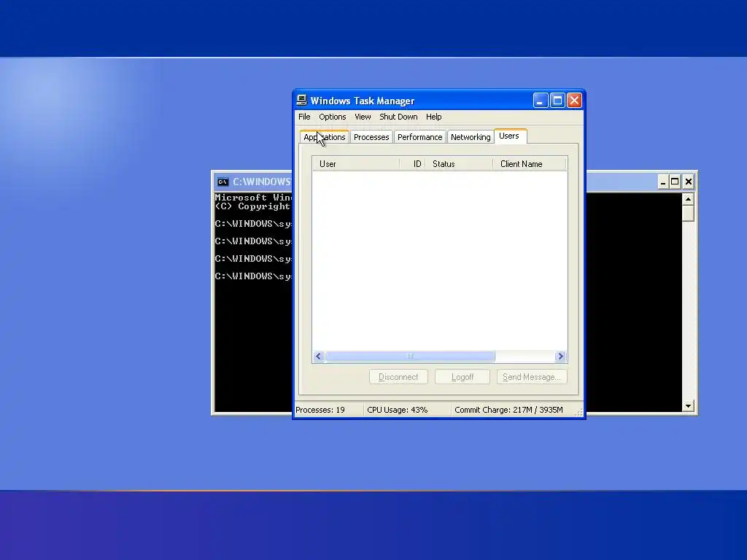Click the '(C) Copyright' line in command prompt
The width and height of the screenshot is (747, 560).
pos(252,206)
